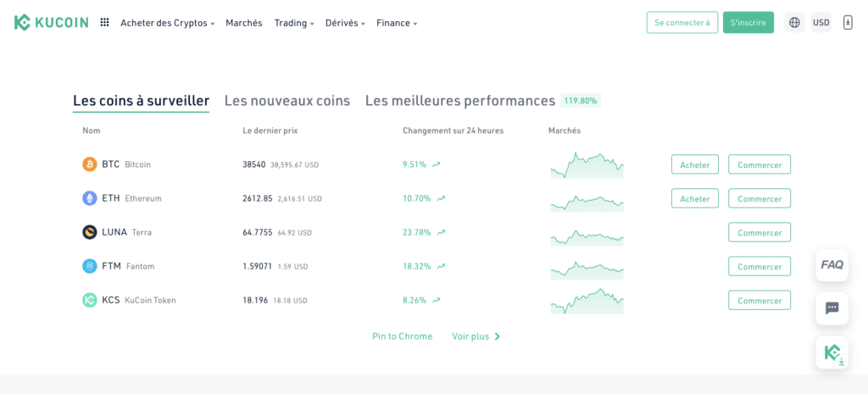Viewport: 868px width, 394px height.
Task: Click the Nom column header
Action: pyautogui.click(x=92, y=130)
